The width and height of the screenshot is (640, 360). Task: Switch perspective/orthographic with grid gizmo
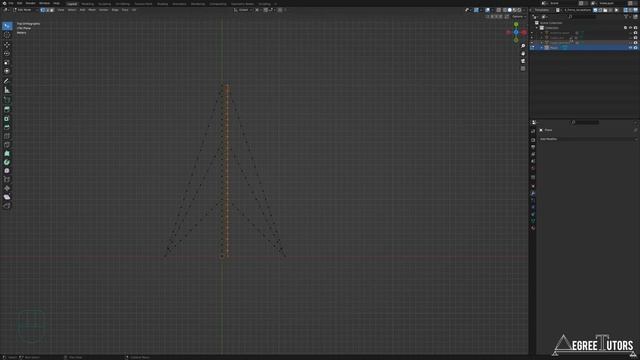tap(523, 69)
